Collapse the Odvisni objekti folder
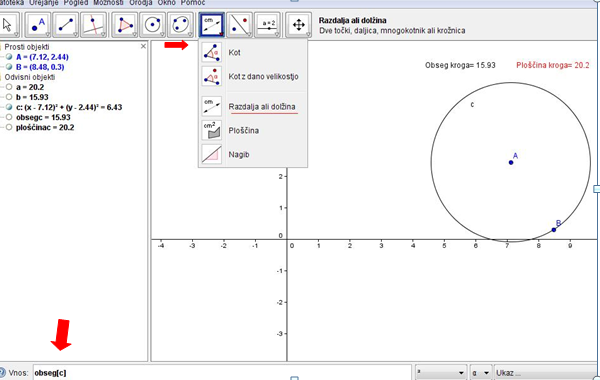 2,77
